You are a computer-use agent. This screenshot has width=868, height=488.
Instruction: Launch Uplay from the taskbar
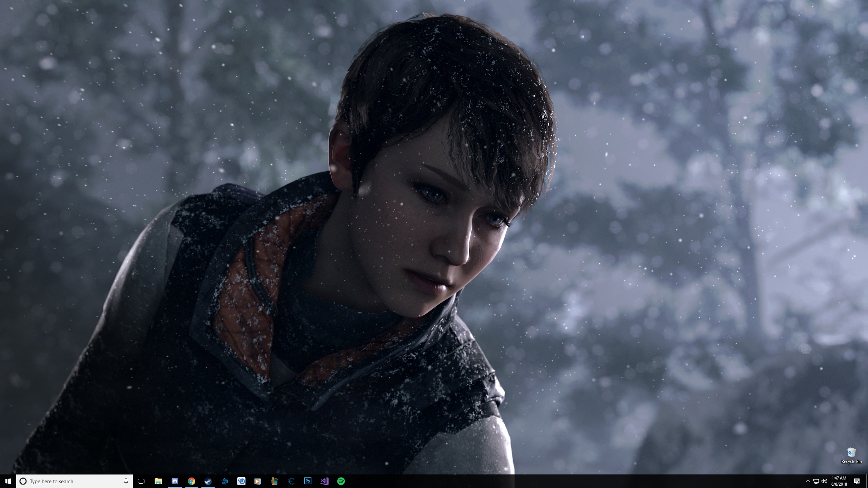click(x=241, y=481)
